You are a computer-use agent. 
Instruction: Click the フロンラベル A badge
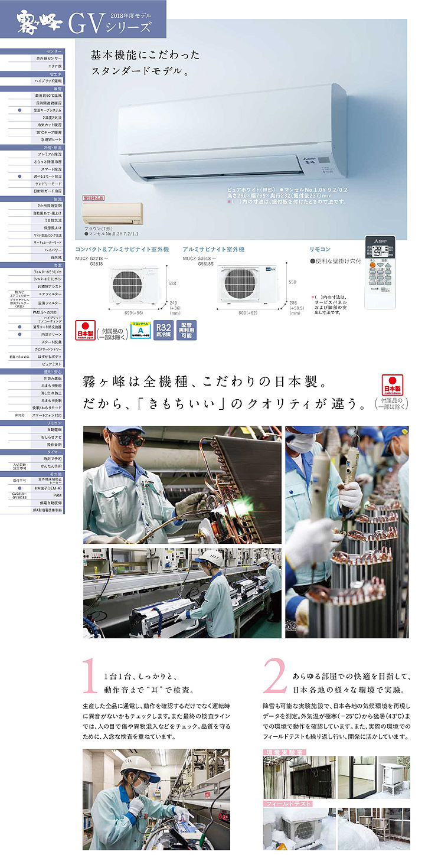click(x=140, y=331)
